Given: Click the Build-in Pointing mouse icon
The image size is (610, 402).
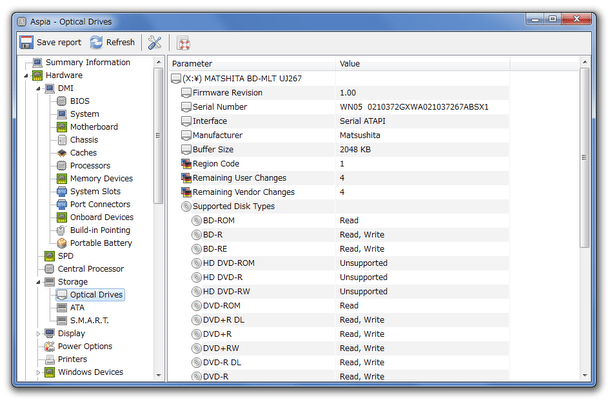Looking at the screenshot, I should [61, 230].
